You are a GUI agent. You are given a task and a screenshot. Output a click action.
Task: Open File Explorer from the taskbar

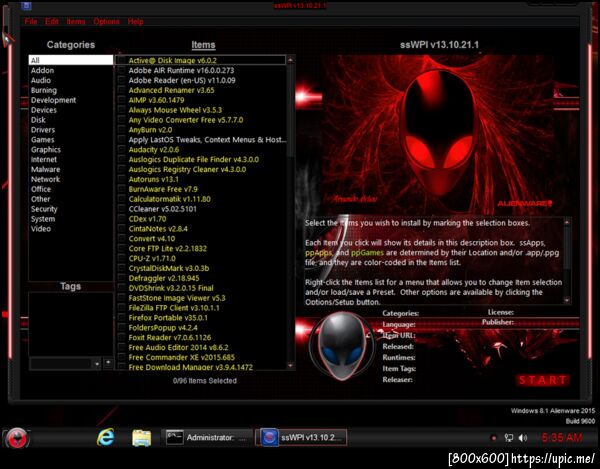pyautogui.click(x=141, y=438)
